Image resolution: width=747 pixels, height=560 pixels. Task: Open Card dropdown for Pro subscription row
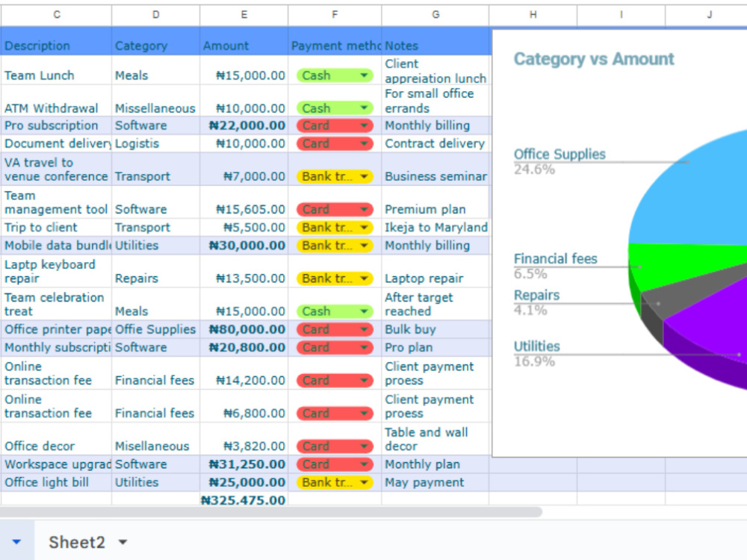335,125
